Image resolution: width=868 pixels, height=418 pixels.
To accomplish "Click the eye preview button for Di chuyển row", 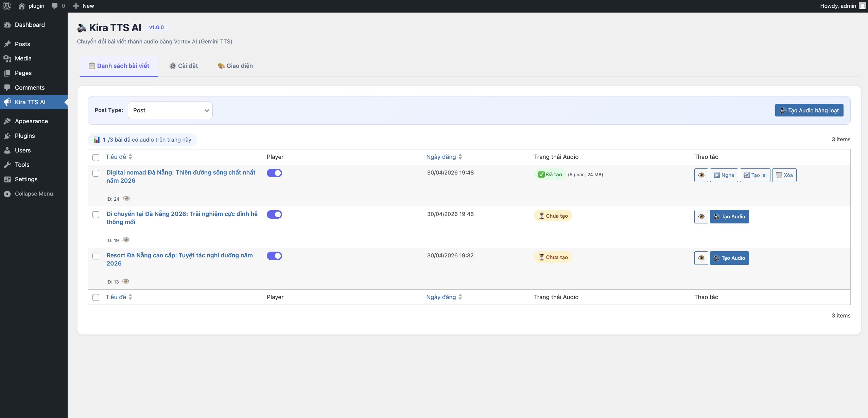I will point(701,217).
